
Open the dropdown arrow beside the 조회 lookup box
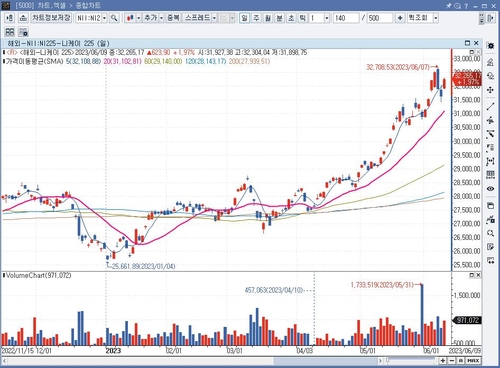(436, 18)
